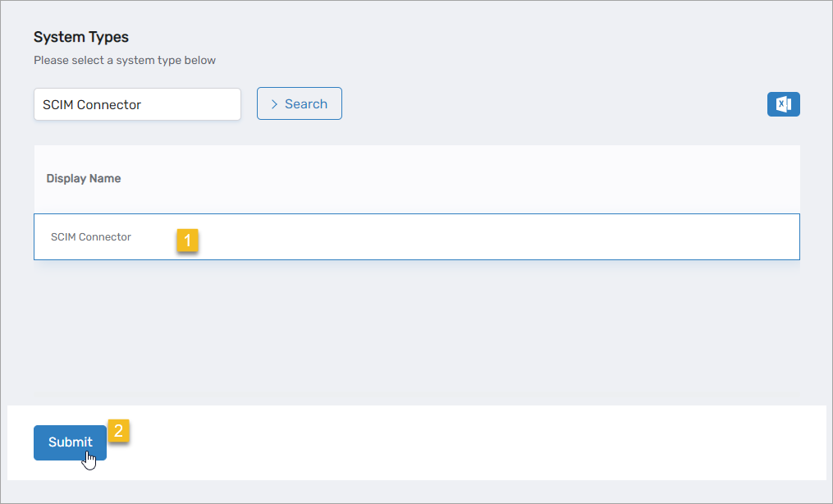
Task: Click the yellow callout badge numbered 2
Action: [x=119, y=431]
